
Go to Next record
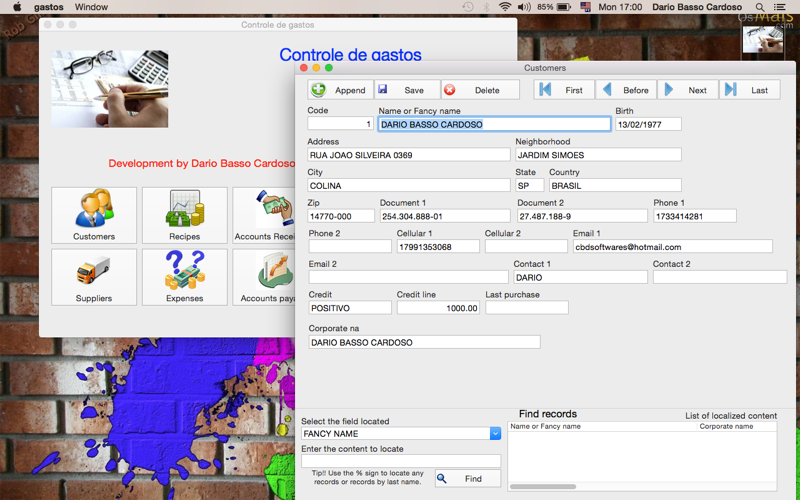coord(688,90)
